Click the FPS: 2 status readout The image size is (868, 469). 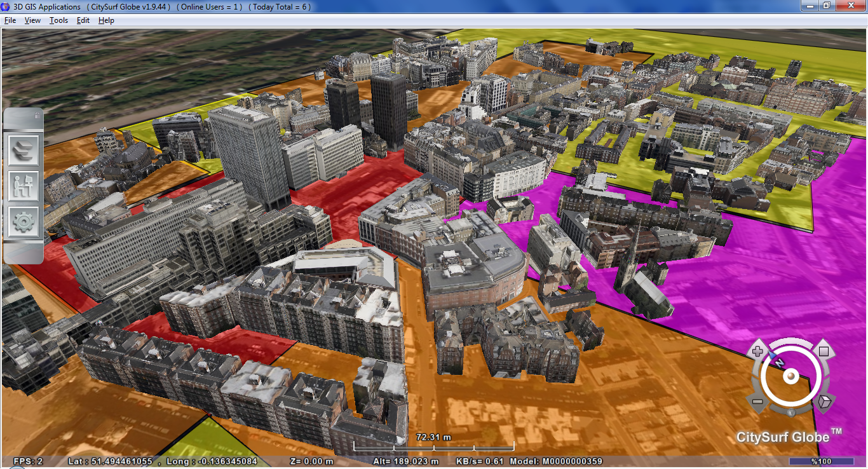tap(28, 461)
